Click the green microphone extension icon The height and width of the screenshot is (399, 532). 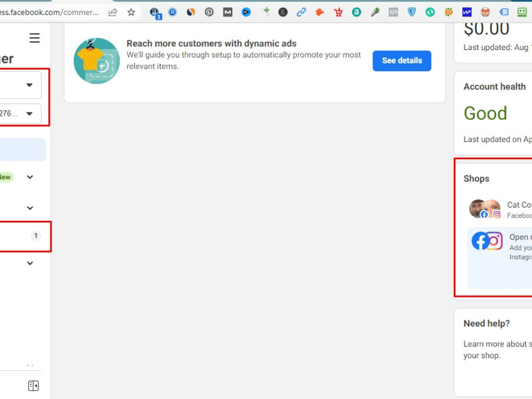(375, 12)
